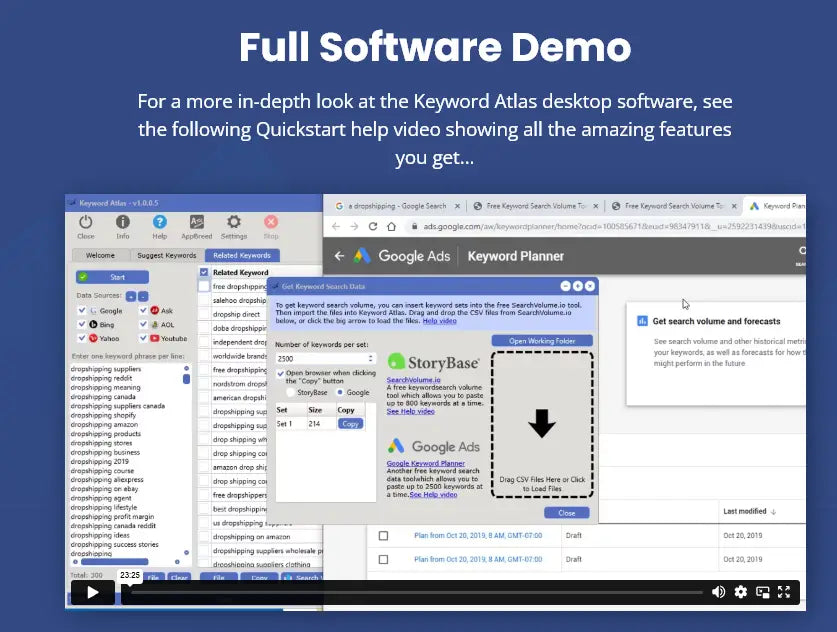Switch to a dropshipping - Google Search browser tab
Image resolution: width=837 pixels, height=632 pixels.
397,206
